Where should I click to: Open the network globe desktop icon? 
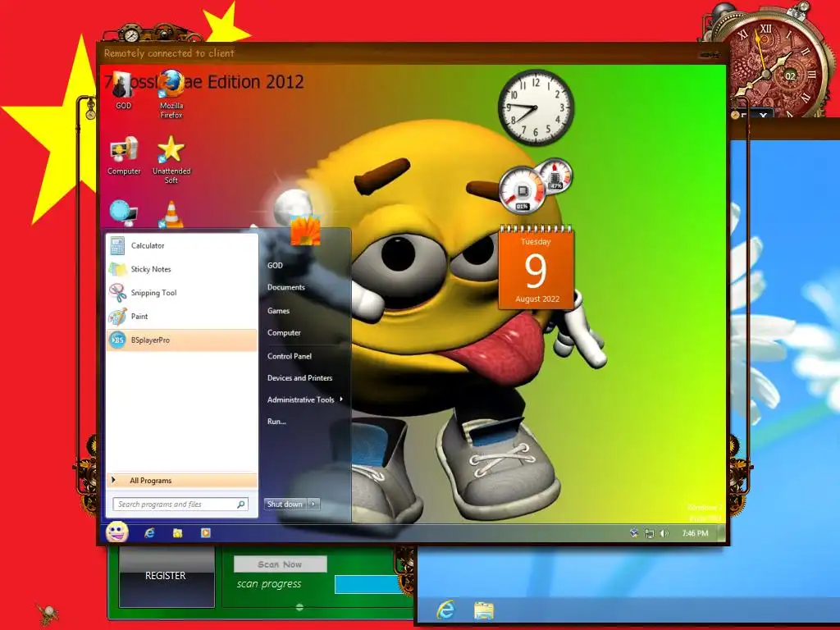pos(124,212)
